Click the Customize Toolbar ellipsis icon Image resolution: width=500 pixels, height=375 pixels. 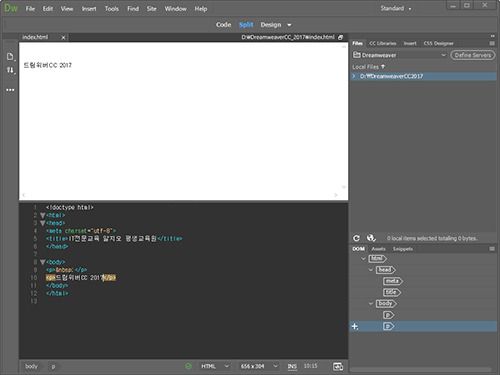10,90
